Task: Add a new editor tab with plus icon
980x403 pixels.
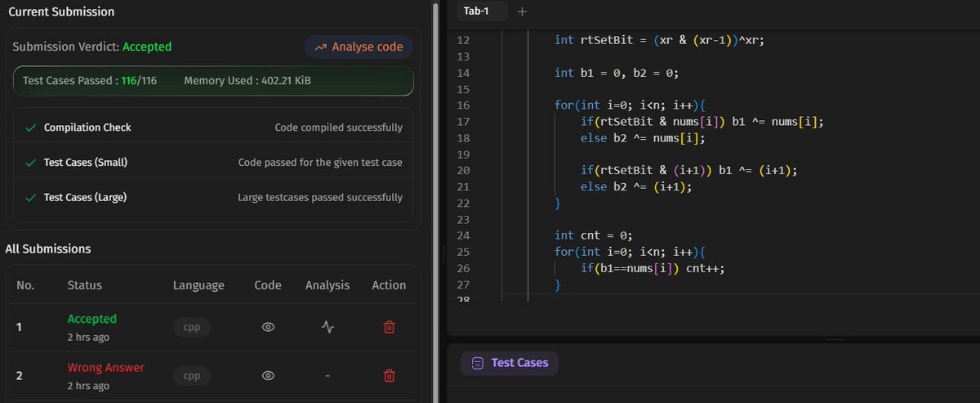Action: tap(523, 11)
